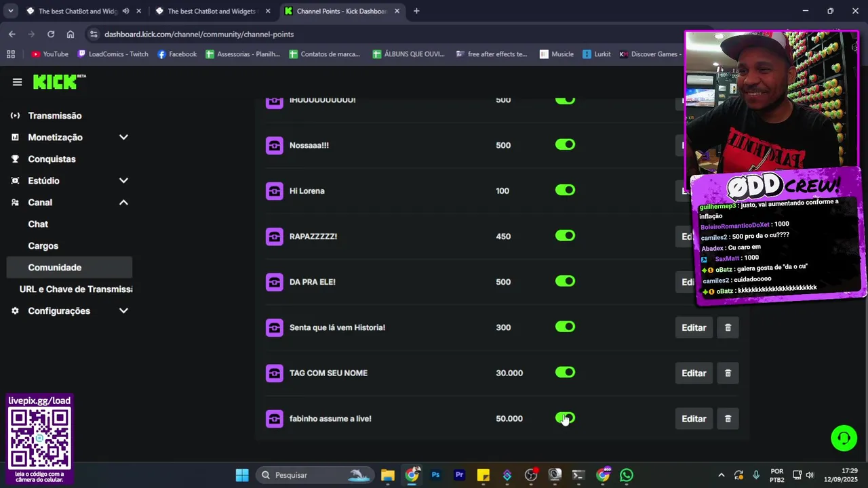Edit the fabinho assume a live! reward
Screen dimensions: 868x488
[x=694, y=418]
